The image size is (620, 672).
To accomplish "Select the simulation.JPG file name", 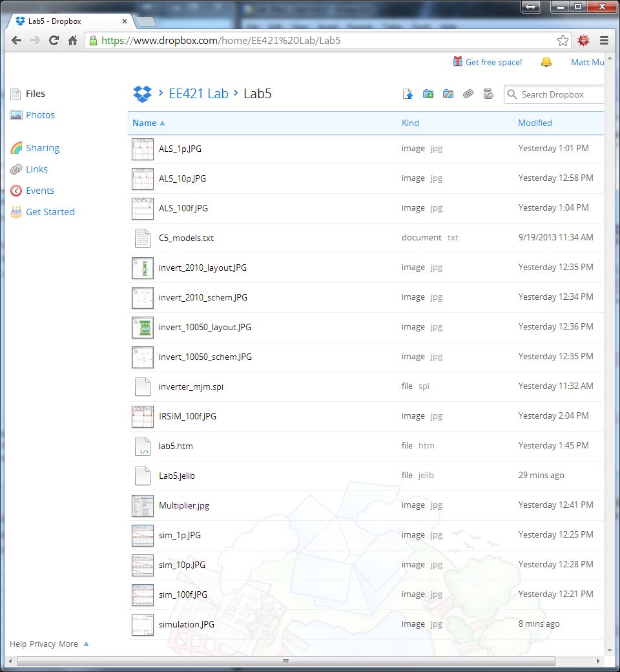I will (x=187, y=624).
